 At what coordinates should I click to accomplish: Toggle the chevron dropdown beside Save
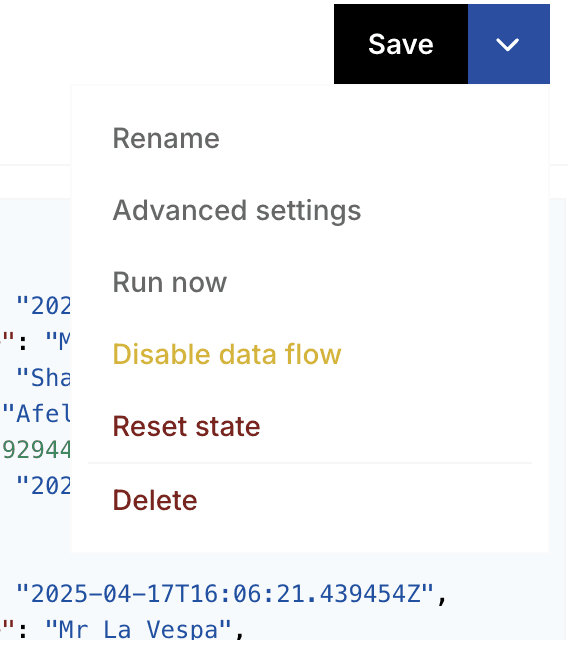(509, 44)
